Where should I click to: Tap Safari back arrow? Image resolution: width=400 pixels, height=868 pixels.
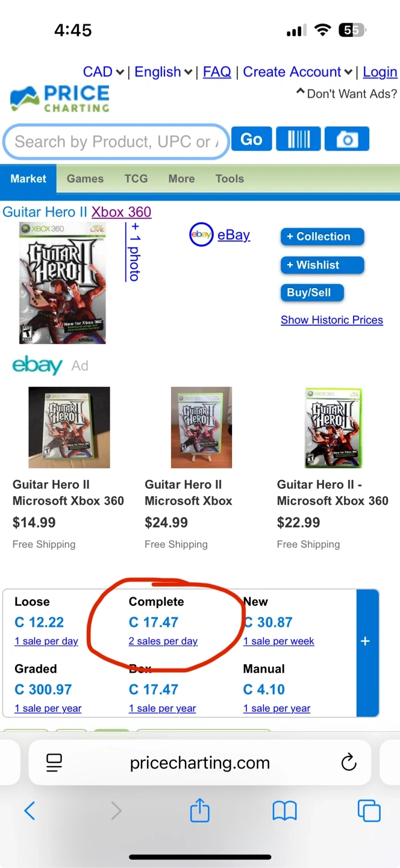pyautogui.click(x=30, y=811)
